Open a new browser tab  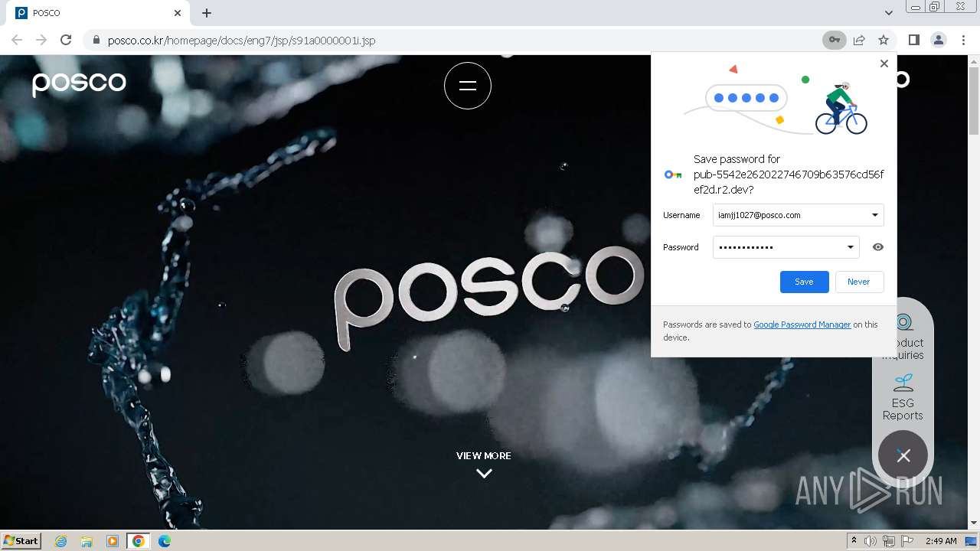pyautogui.click(x=207, y=13)
